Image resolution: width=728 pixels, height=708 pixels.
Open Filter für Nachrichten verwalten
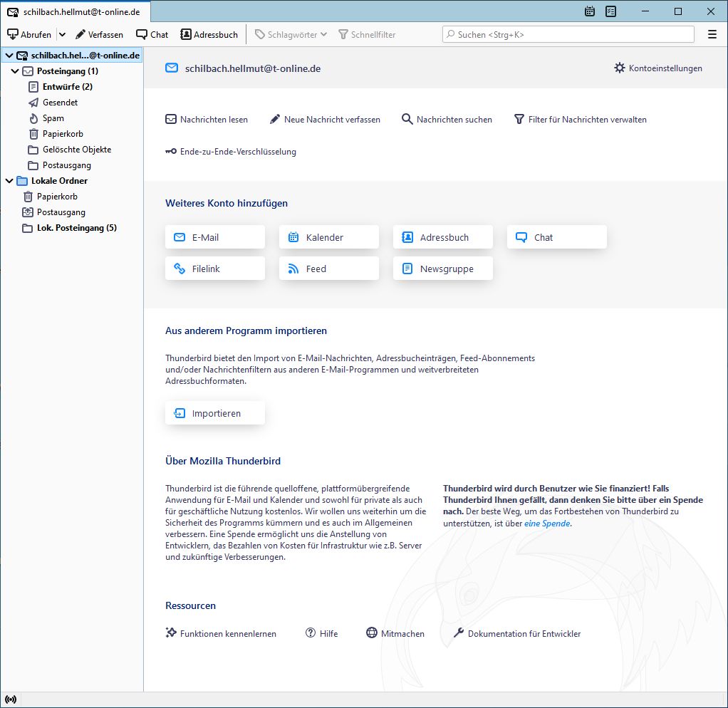[581, 120]
